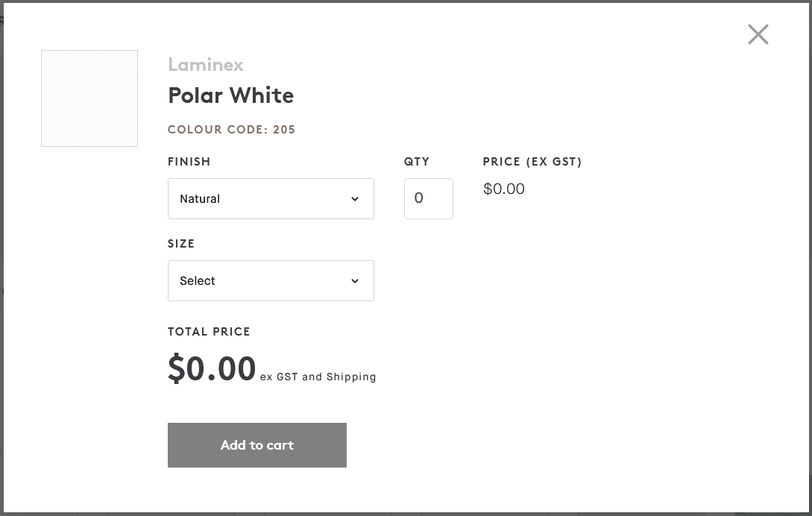Viewport: 812px width, 516px height.
Task: Click the Total Price heading
Action: coord(208,331)
